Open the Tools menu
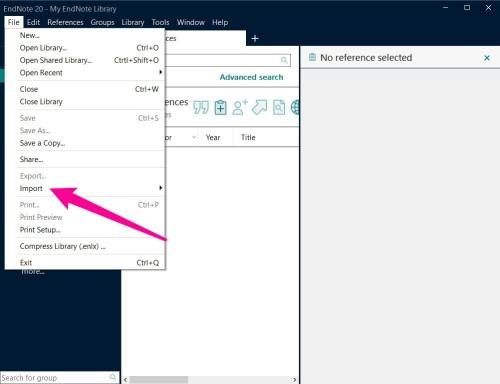The image size is (500, 384). tap(160, 22)
